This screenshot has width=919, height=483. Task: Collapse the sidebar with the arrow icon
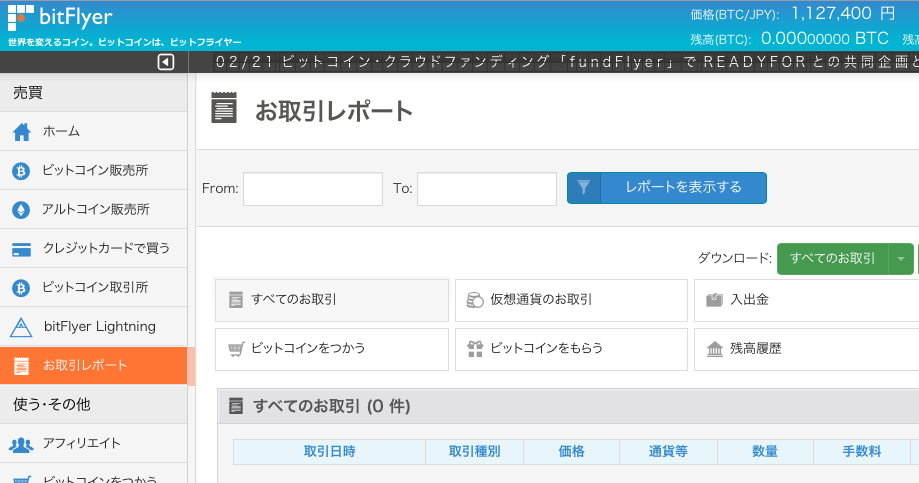166,62
